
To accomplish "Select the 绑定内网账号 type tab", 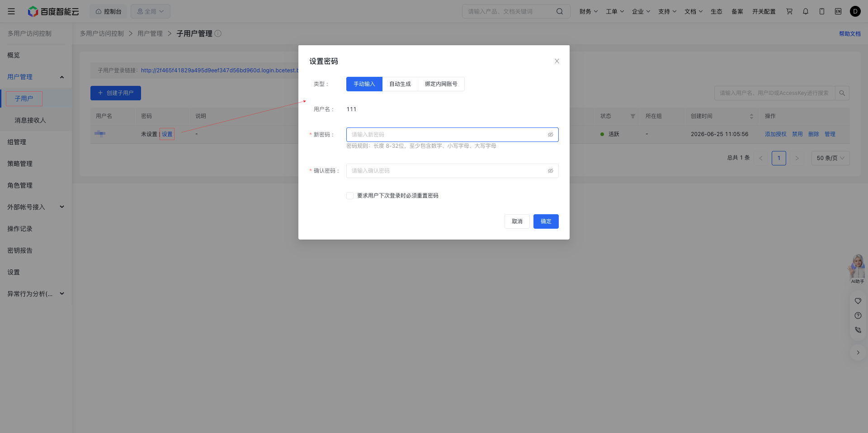I will [x=441, y=84].
